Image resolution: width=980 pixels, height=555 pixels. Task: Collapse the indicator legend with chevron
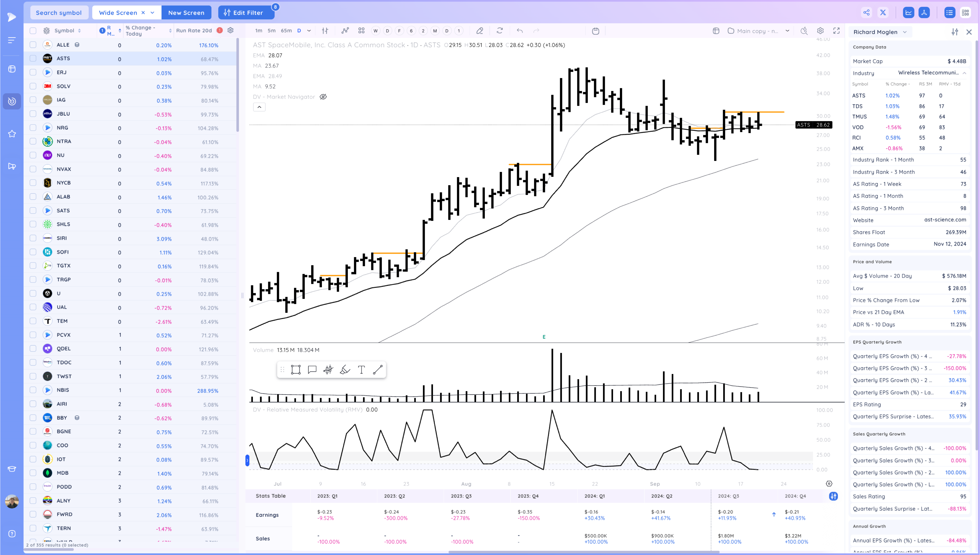click(x=259, y=107)
